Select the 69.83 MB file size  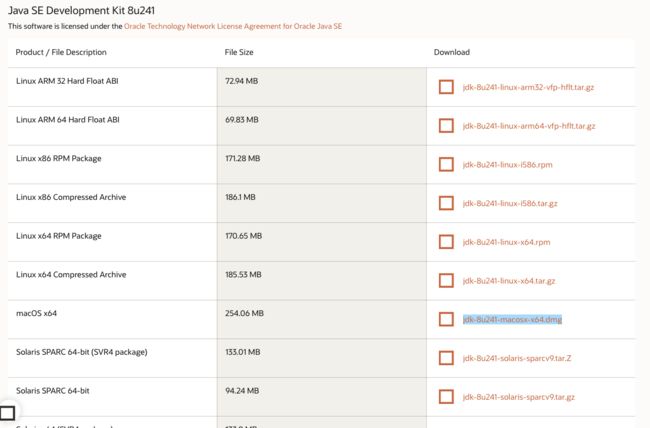click(242, 120)
